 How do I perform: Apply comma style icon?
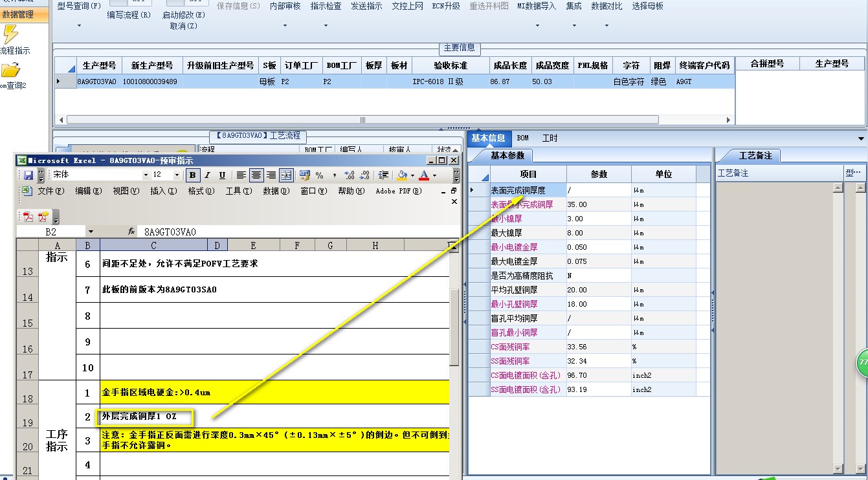[x=335, y=175]
